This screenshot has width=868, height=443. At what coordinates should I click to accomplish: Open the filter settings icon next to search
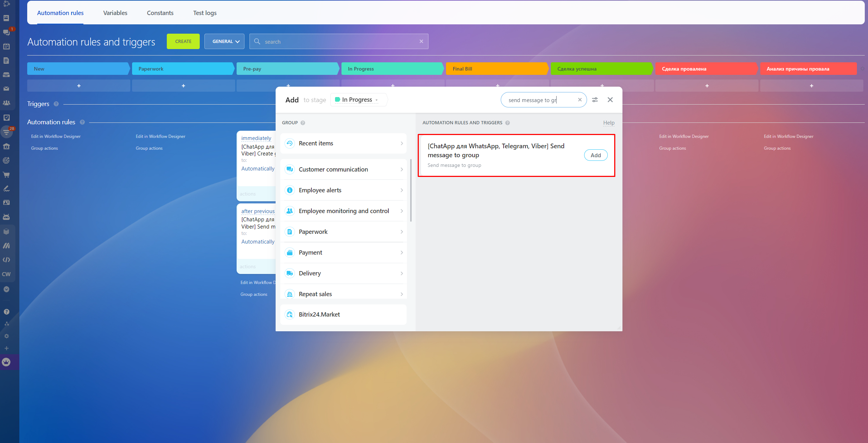tap(595, 100)
